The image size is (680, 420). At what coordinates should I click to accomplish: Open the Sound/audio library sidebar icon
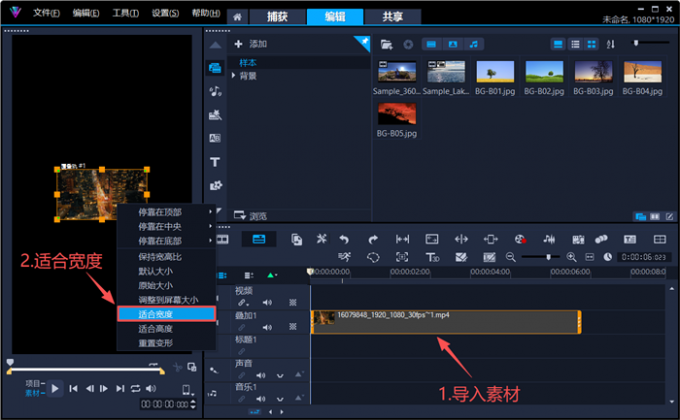click(215, 91)
